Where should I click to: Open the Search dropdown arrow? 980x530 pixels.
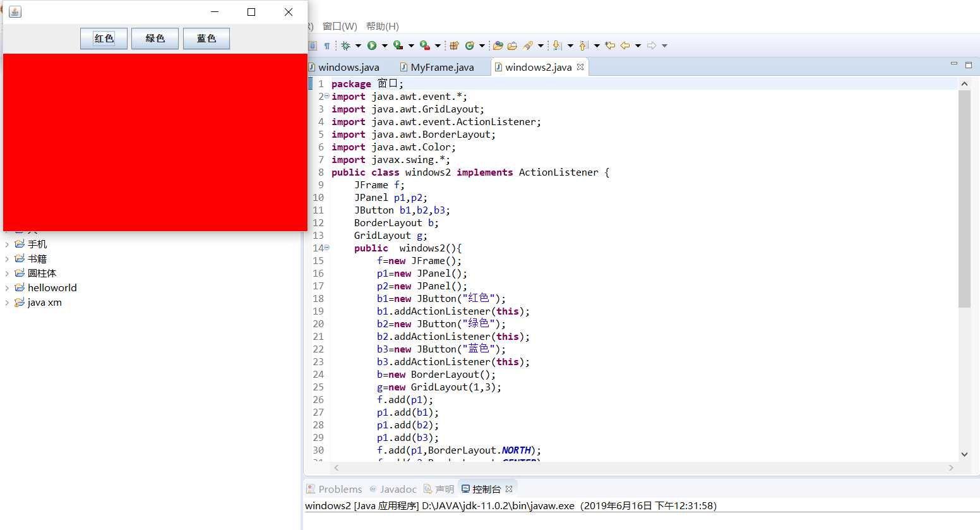tap(541, 45)
